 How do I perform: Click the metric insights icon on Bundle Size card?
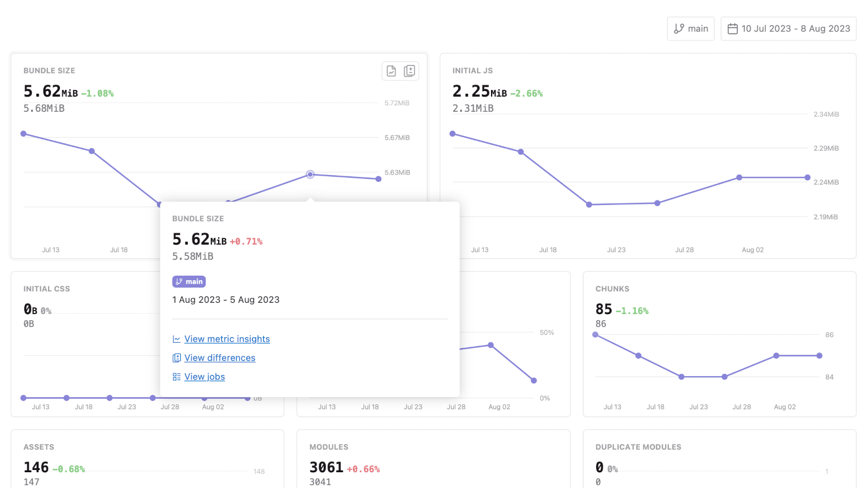[x=390, y=71]
